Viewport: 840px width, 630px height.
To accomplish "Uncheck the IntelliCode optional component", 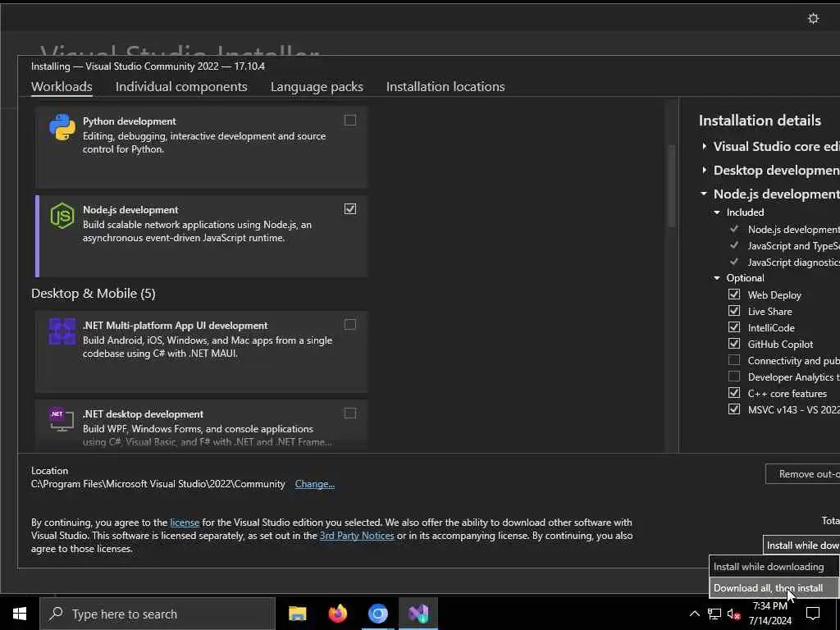I will pos(734,327).
